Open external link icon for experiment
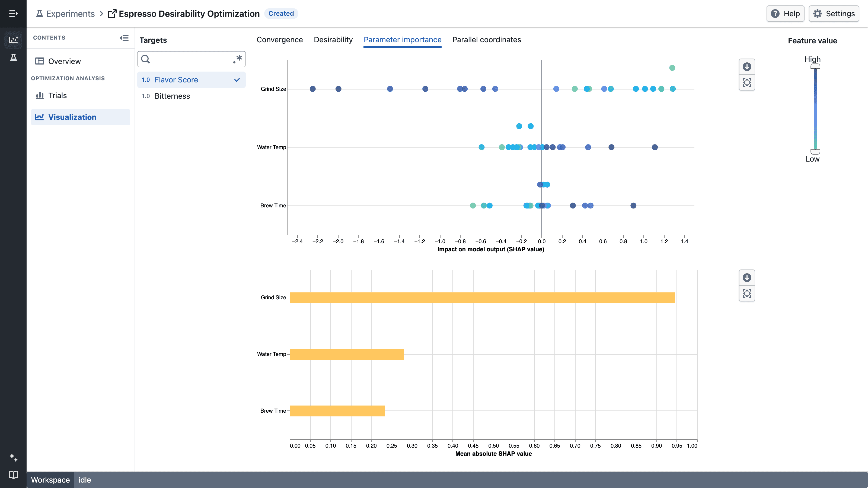Viewport: 868px width, 488px height. point(112,14)
